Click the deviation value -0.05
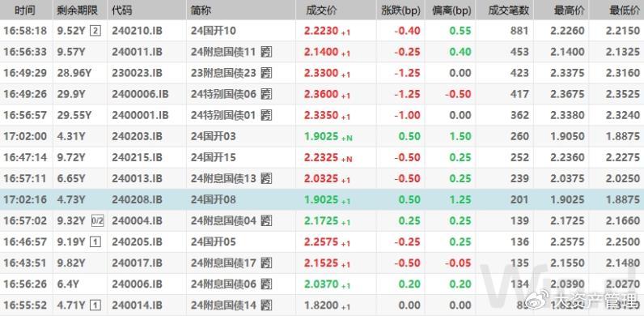Screen dimensions: 644x316 [x=458, y=263]
